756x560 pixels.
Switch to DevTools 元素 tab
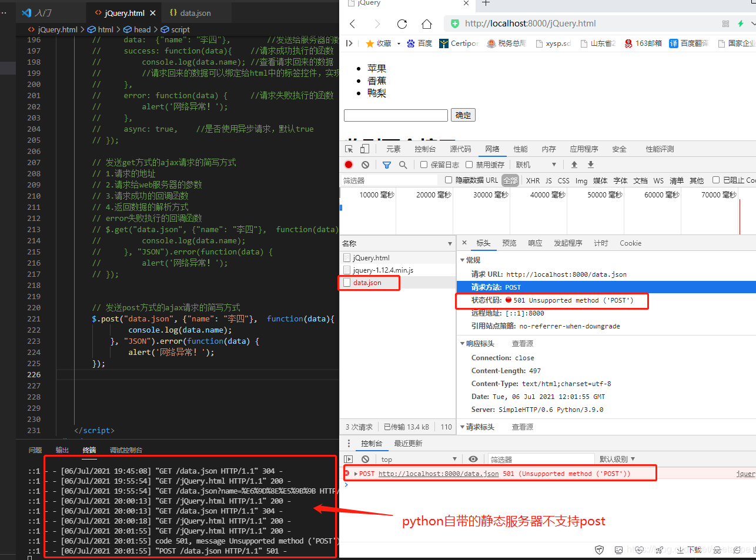(393, 149)
